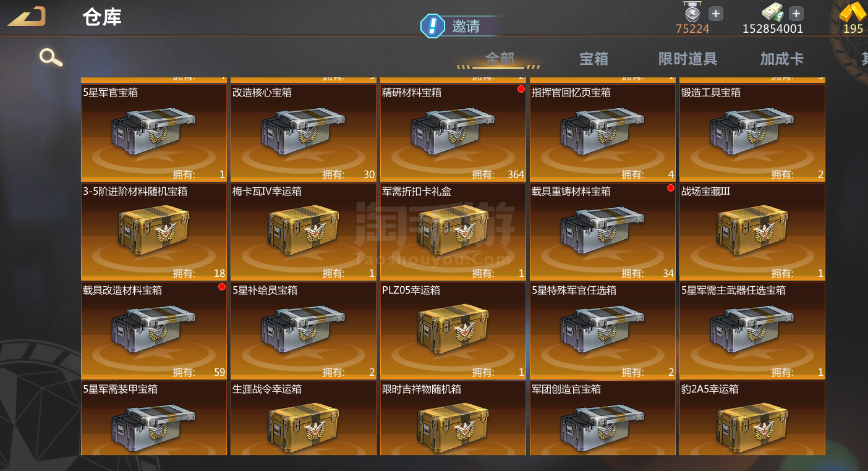Screen dimensions: 868x471
Task: Click the cash stack currency icon
Action: (773, 12)
